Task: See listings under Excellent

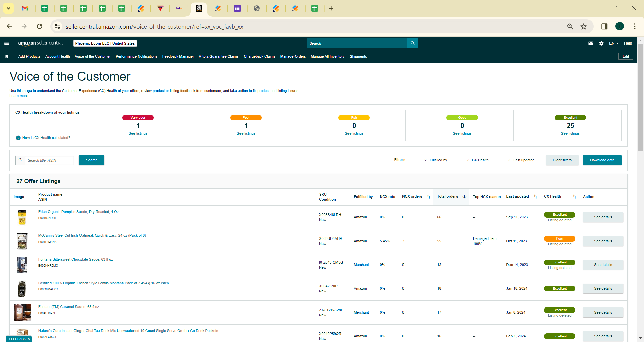Action: click(x=570, y=134)
